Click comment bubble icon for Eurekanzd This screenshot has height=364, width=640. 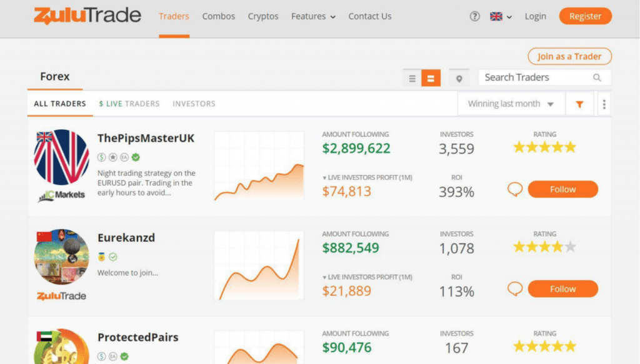(x=515, y=288)
